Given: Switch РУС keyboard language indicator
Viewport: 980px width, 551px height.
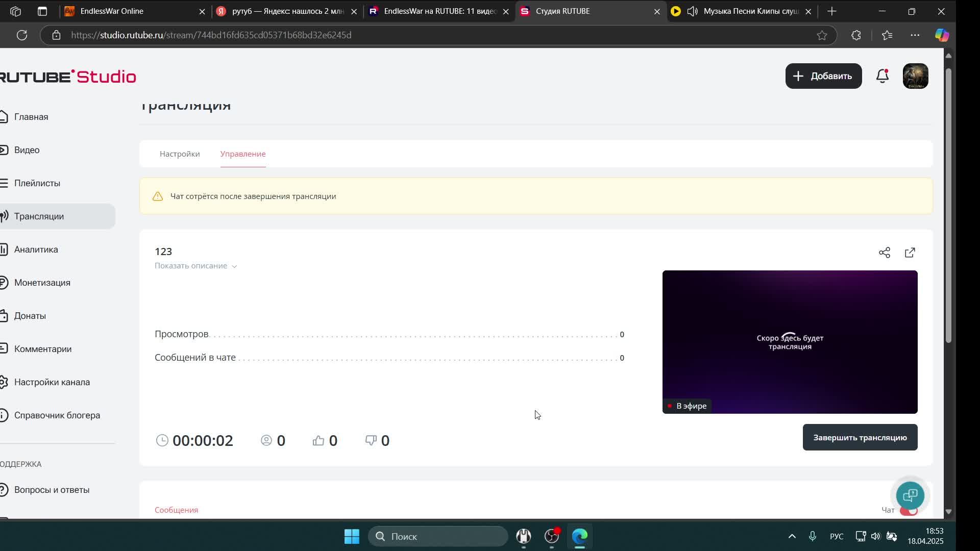Looking at the screenshot, I should pyautogui.click(x=837, y=536).
